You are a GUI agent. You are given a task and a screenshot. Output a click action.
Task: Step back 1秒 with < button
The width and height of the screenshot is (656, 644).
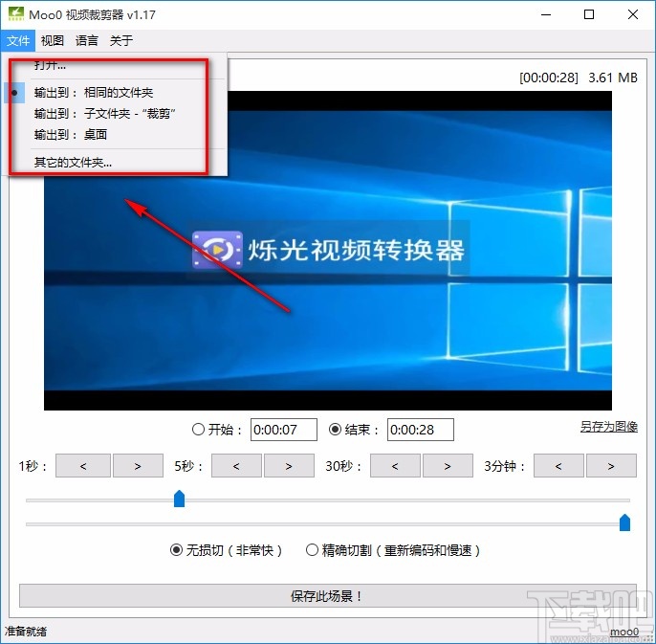[x=83, y=466]
